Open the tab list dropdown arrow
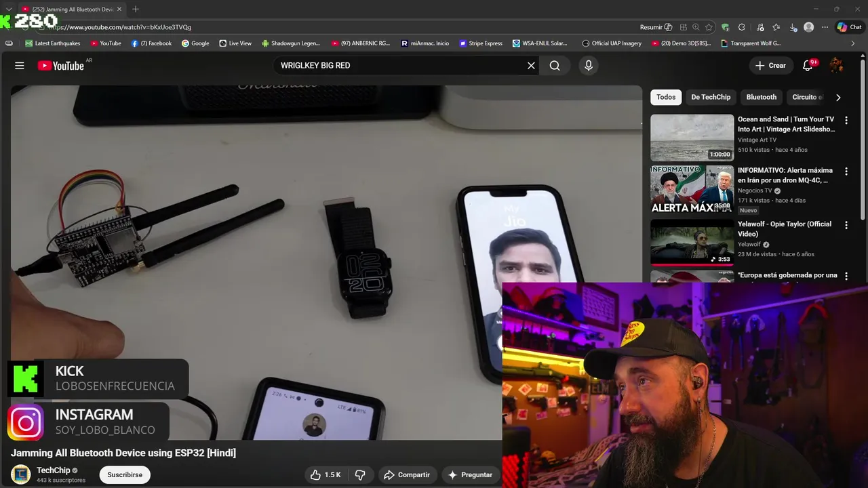This screenshot has height=488, width=868. click(x=9, y=9)
